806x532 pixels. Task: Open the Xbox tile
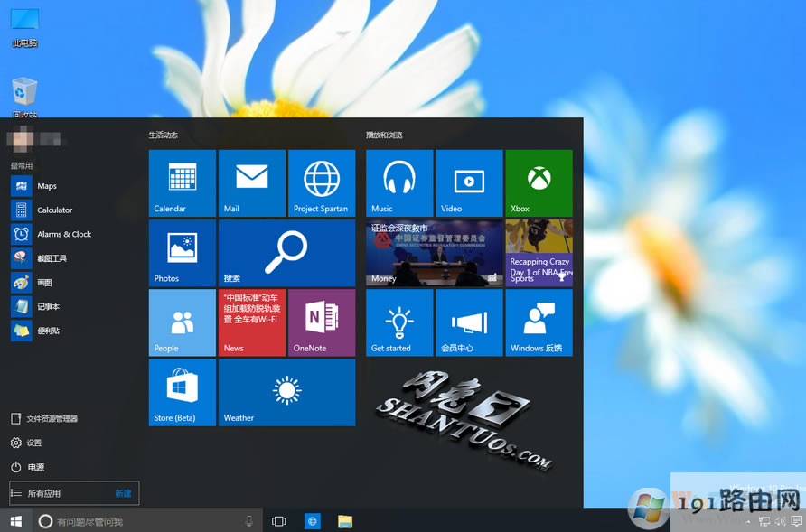pyautogui.click(x=539, y=182)
